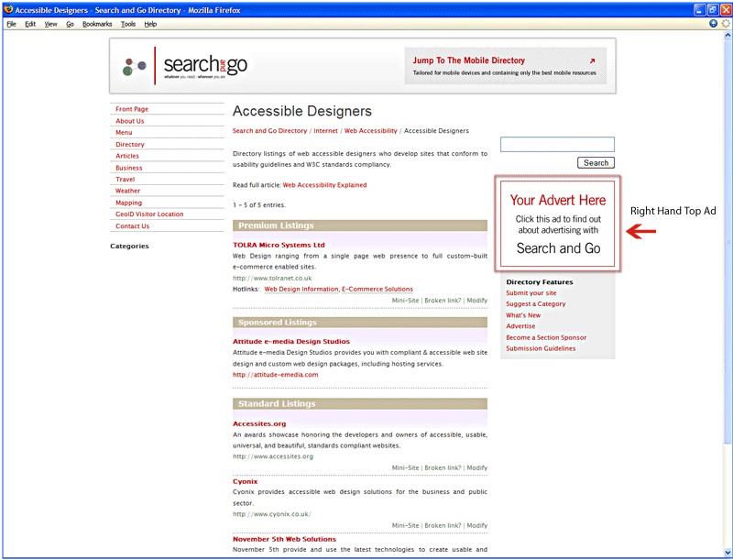Screen dimensions: 733x560
Task: Click the scrollbar up arrow
Action: tap(728, 35)
